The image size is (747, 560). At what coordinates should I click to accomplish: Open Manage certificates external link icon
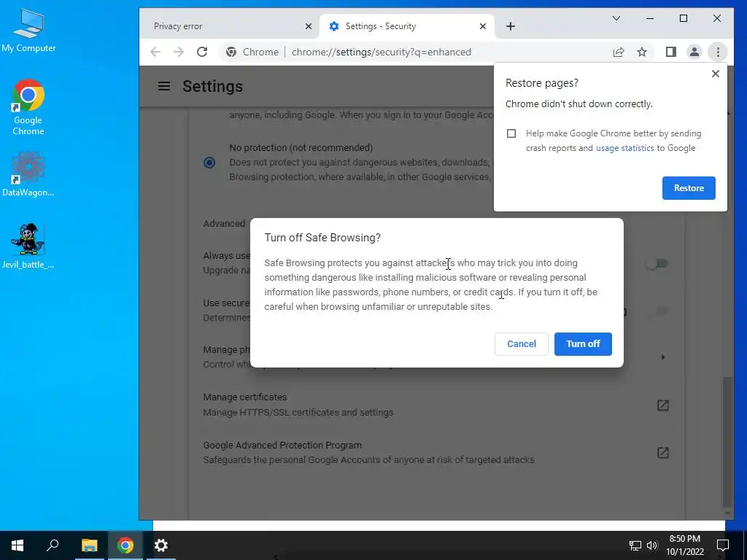662,405
